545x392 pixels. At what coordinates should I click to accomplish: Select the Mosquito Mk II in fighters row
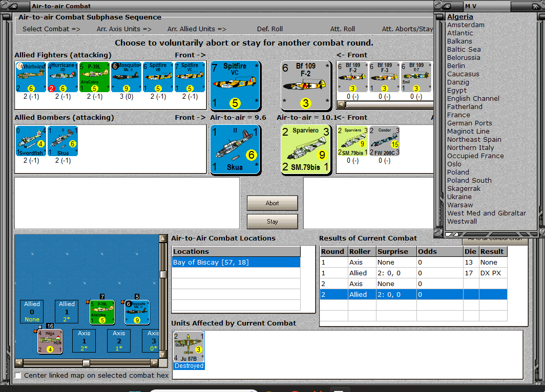[126, 77]
